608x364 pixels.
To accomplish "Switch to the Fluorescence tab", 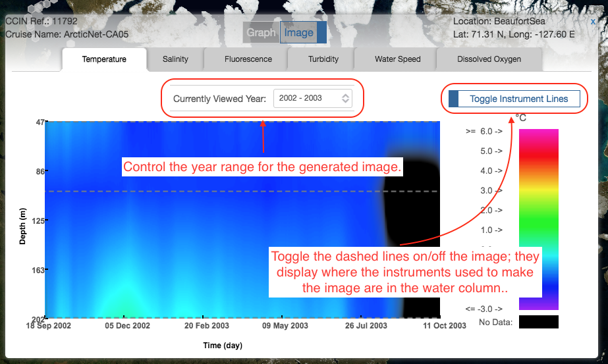I will click(x=248, y=59).
